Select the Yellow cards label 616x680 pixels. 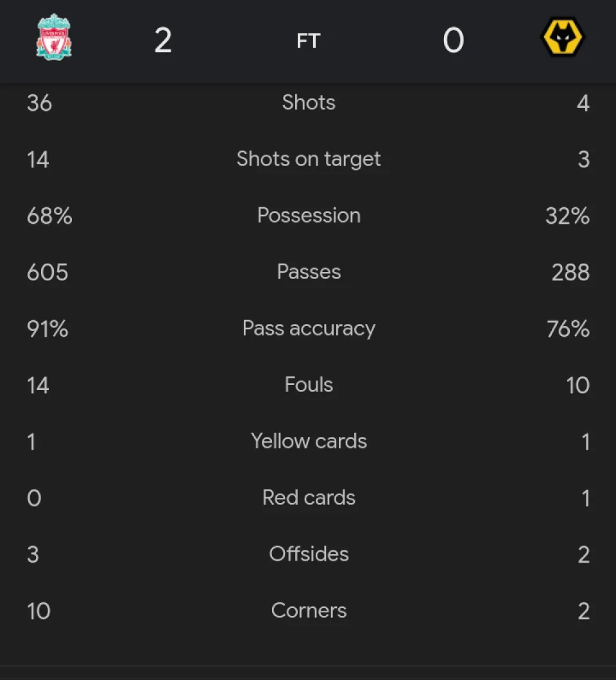(x=309, y=441)
